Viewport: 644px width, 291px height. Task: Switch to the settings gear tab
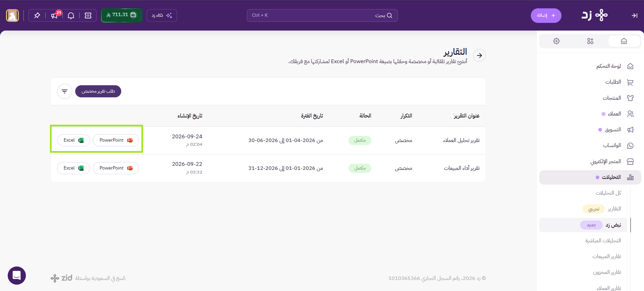click(556, 41)
